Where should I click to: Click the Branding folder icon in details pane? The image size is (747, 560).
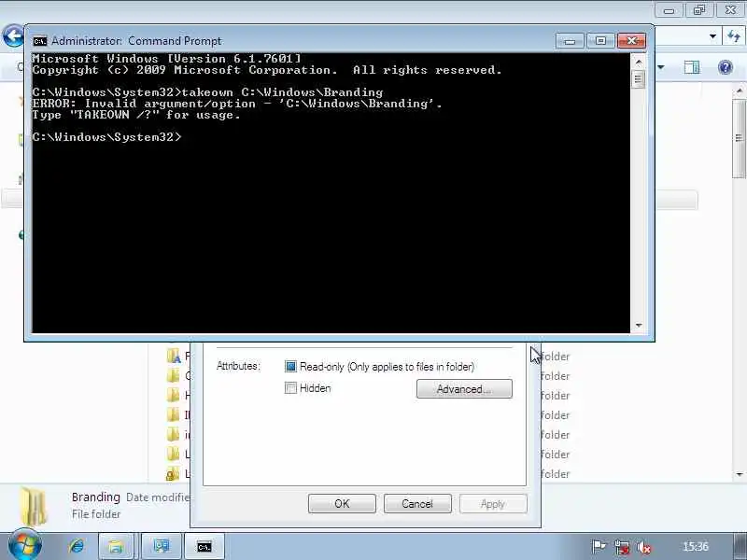(x=34, y=507)
